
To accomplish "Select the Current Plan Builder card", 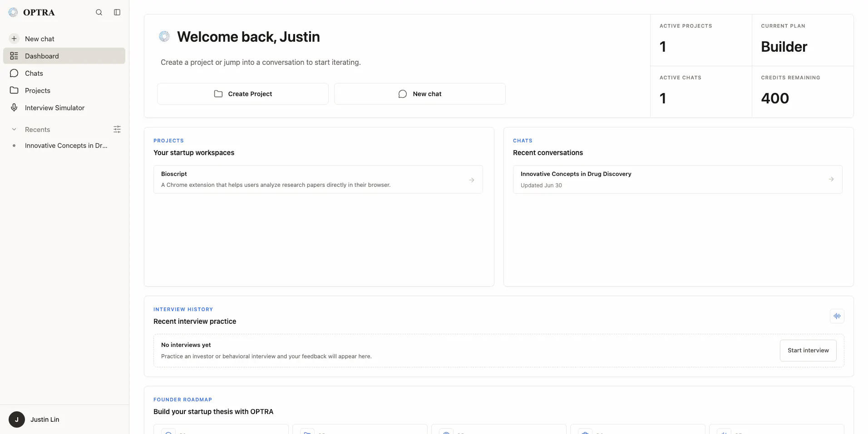I will 803,40.
